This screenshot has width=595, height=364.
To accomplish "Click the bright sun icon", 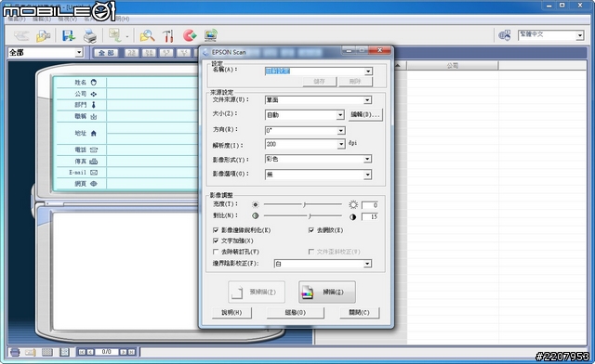I will click(353, 204).
